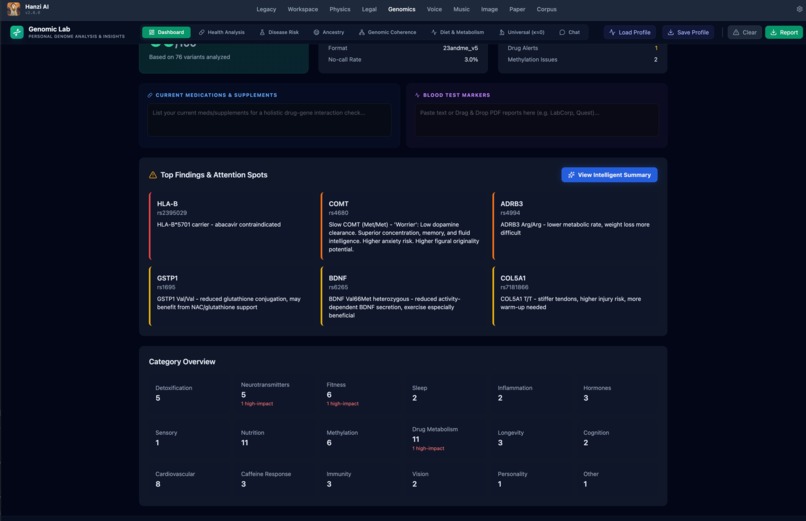Open the GSTP1 finding card
The width and height of the screenshot is (806, 521).
click(x=229, y=296)
